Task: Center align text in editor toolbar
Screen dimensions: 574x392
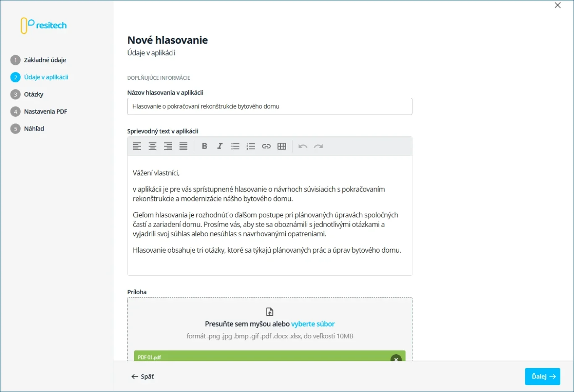Action: point(153,146)
